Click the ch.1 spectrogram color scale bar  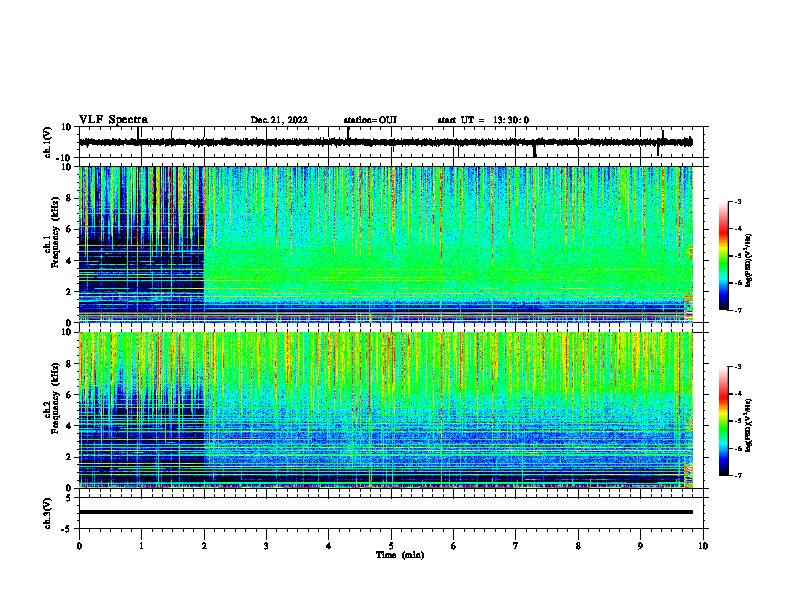(x=724, y=256)
